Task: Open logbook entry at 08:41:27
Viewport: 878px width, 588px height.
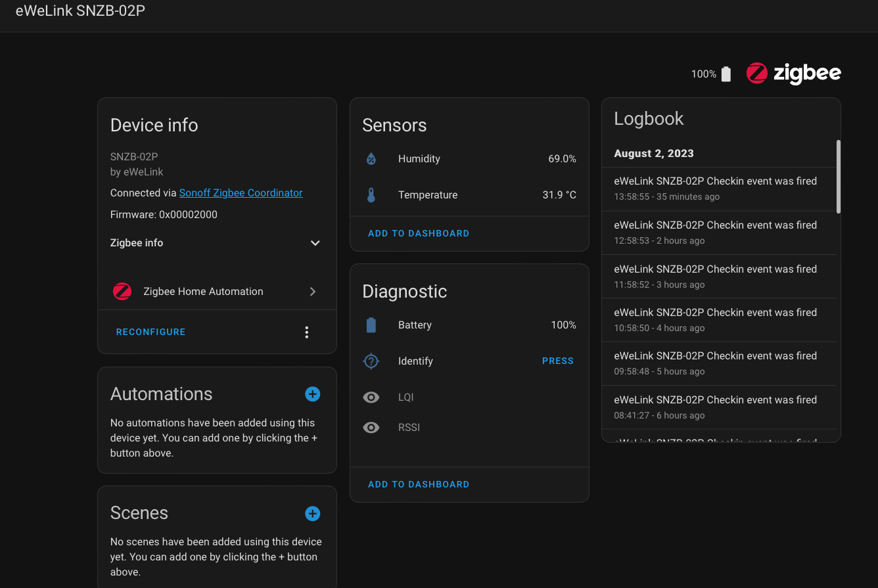Action: (719, 407)
